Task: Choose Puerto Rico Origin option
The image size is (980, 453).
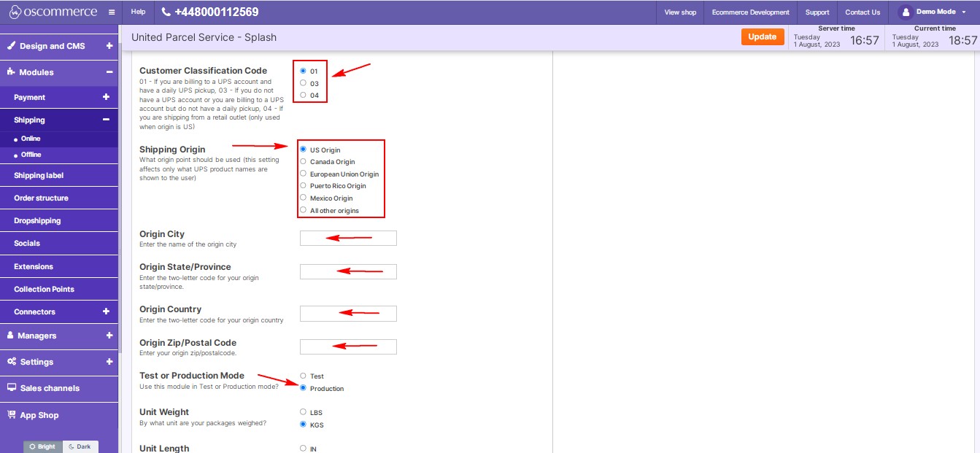Action: pos(303,185)
